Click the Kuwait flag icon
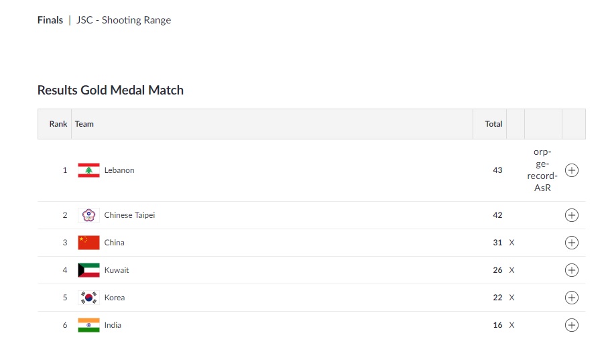Viewport: 608px width, 364px height. pyautogui.click(x=88, y=270)
